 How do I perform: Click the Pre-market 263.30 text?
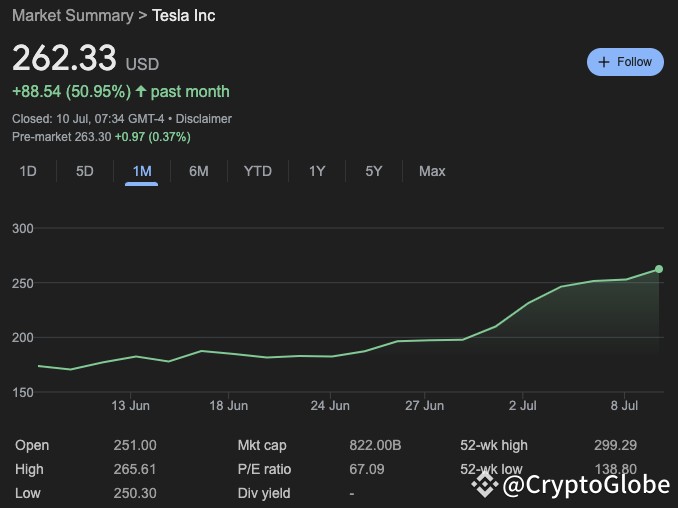61,137
